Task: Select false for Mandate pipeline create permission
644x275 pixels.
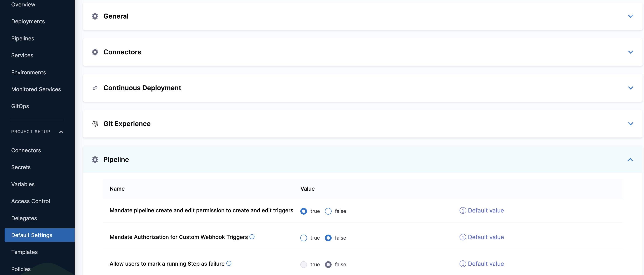Action: (328, 211)
